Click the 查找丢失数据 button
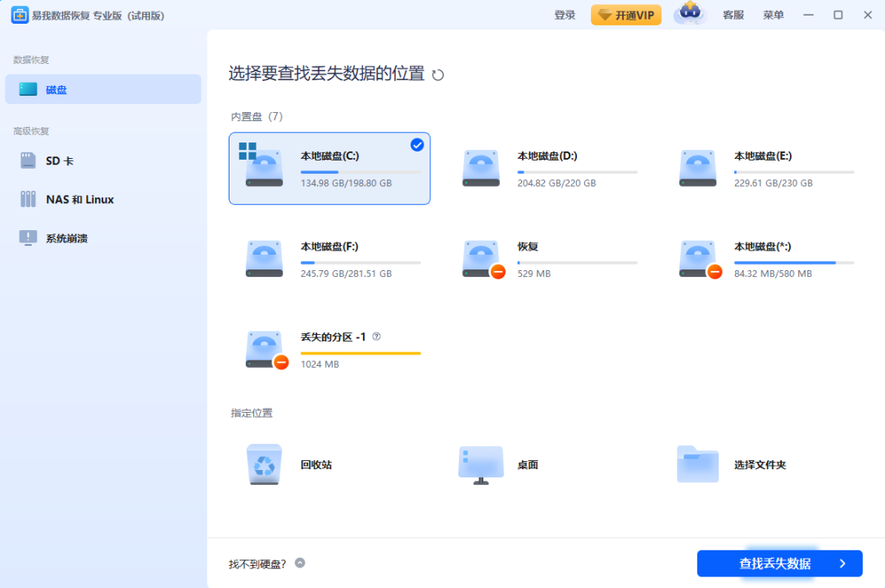The image size is (885, 588). click(779, 563)
